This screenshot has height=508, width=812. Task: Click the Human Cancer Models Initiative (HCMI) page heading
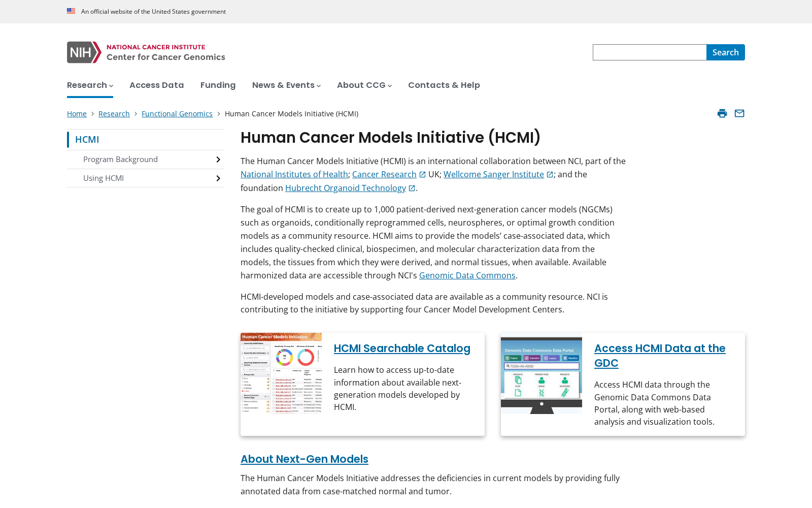[x=391, y=138]
